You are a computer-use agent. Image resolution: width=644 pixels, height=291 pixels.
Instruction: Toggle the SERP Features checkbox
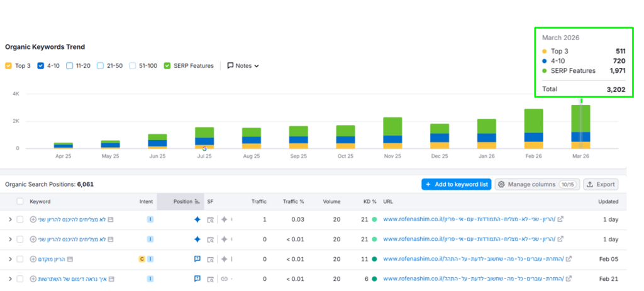coord(167,65)
